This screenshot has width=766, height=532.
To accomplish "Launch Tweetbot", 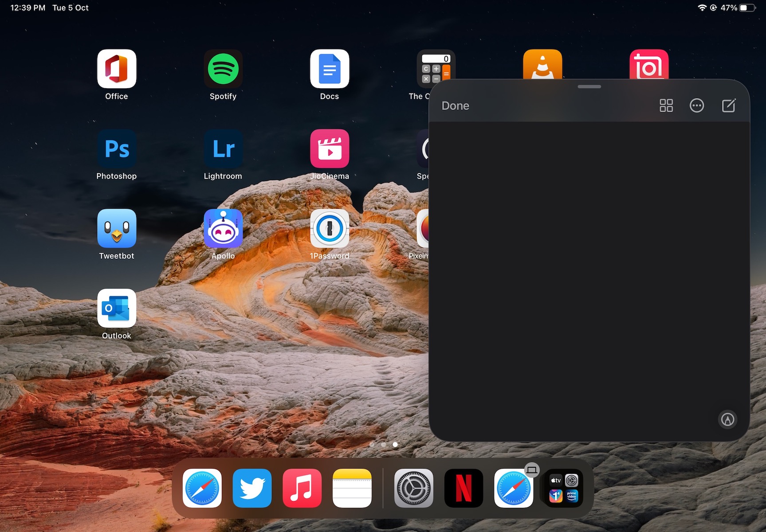I will point(117,229).
